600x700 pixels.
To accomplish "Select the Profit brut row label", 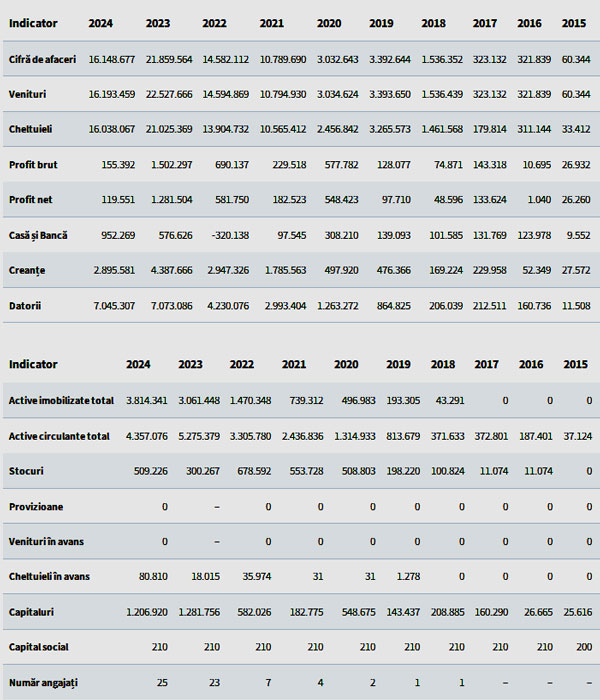I will click(x=33, y=165).
